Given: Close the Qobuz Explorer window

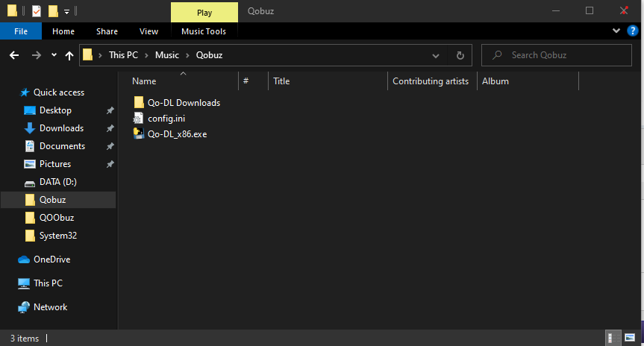Looking at the screenshot, I should coord(624,10).
